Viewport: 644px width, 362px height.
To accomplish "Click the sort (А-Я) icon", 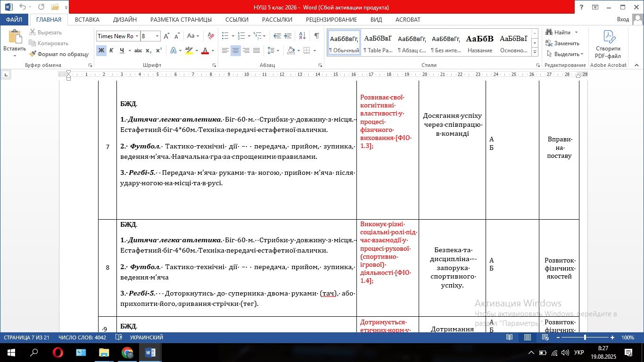I will (x=303, y=36).
